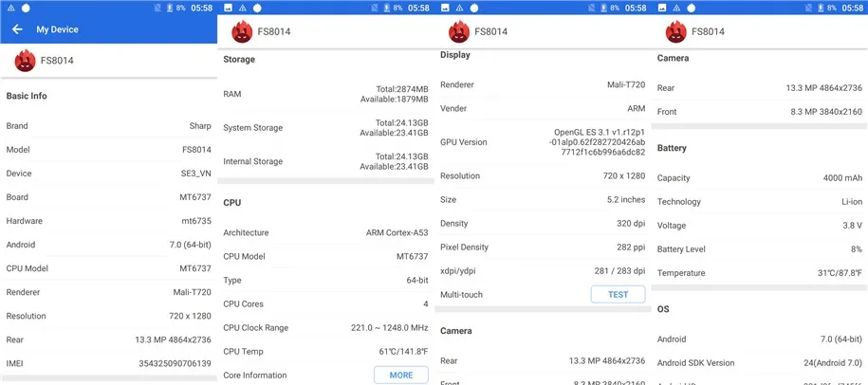This screenshot has width=868, height=385.
Task: Select the Architecture ARM Cortex-A53 row
Action: [325, 232]
